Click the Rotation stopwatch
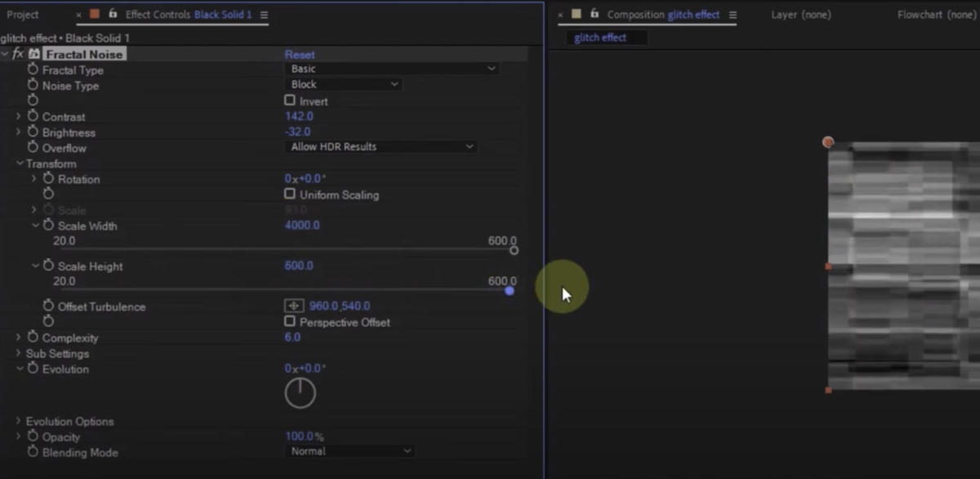This screenshot has width=980, height=479. [48, 178]
